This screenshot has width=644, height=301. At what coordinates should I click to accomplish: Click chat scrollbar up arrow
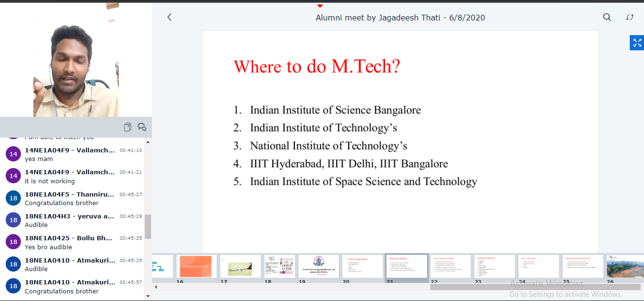tap(148, 141)
